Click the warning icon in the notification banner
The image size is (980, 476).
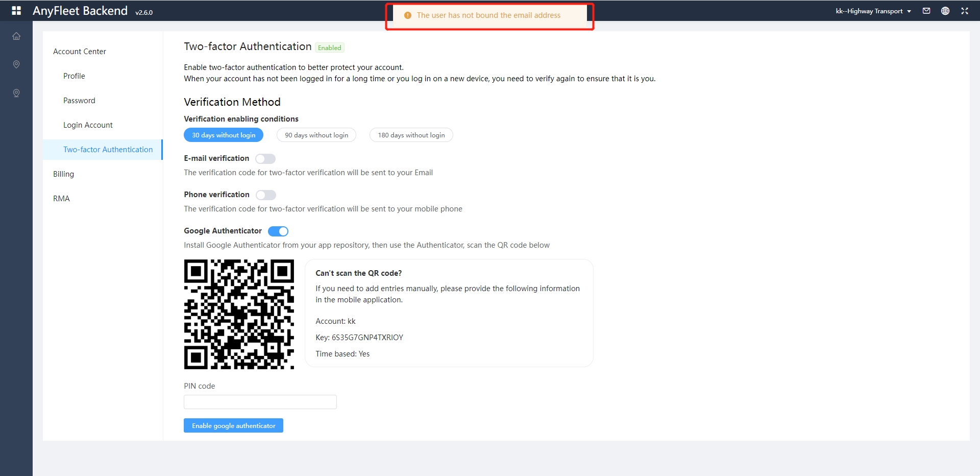[407, 15]
